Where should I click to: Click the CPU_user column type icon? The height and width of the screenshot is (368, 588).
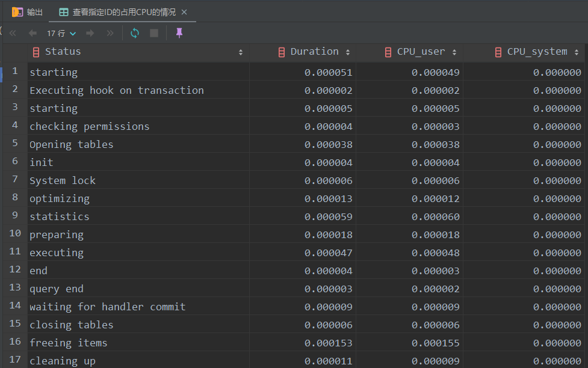pyautogui.click(x=388, y=52)
